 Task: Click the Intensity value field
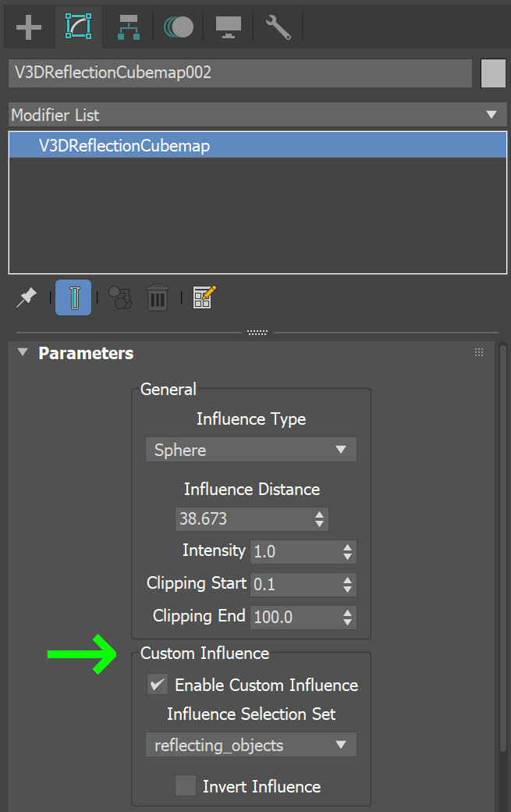tap(295, 552)
